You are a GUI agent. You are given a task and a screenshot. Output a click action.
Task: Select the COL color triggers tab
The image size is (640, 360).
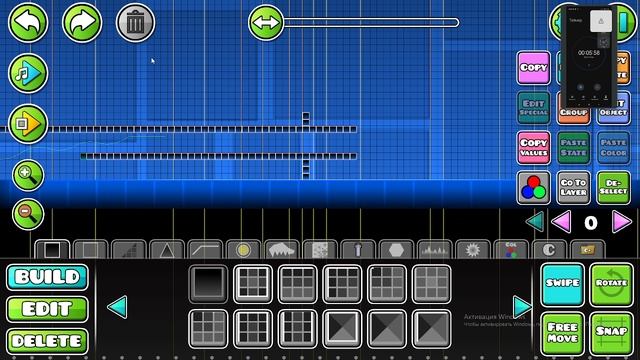[511, 249]
